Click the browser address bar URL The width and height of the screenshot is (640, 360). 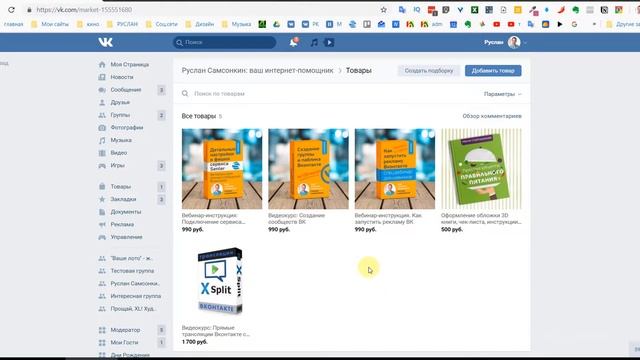[x=84, y=9]
